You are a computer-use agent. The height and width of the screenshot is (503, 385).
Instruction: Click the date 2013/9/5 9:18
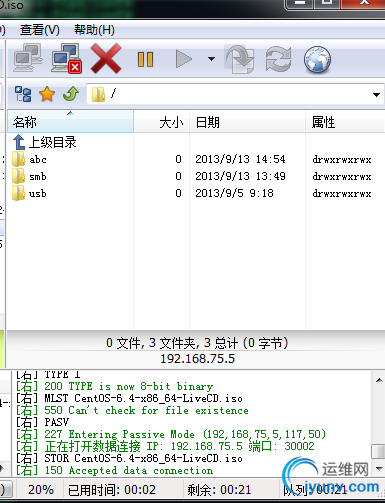point(234,193)
